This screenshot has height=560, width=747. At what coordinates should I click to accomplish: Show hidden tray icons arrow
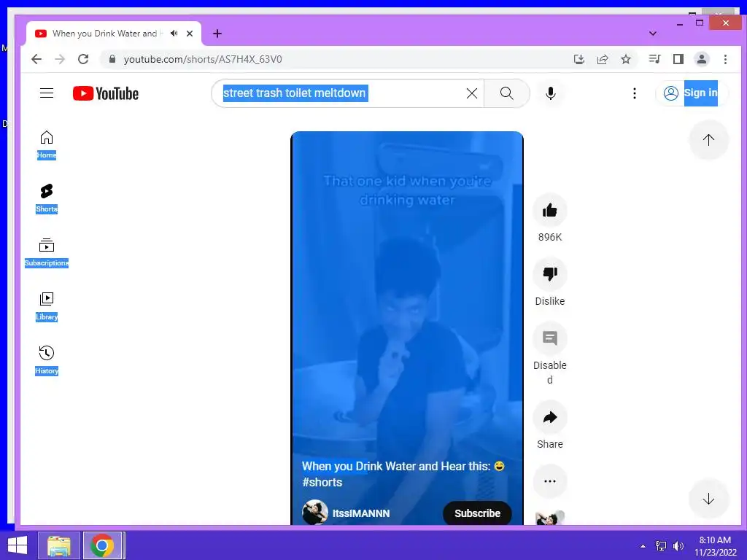point(643,546)
